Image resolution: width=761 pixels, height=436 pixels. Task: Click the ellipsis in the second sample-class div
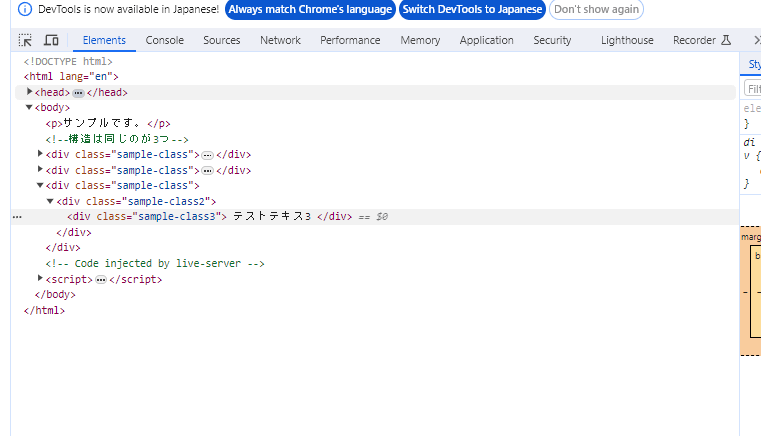[207, 171]
